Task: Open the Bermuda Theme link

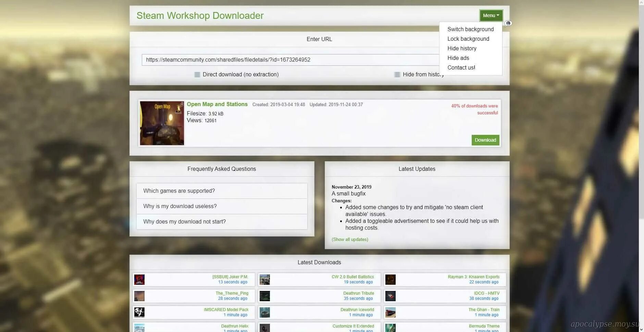Action: coord(484,326)
